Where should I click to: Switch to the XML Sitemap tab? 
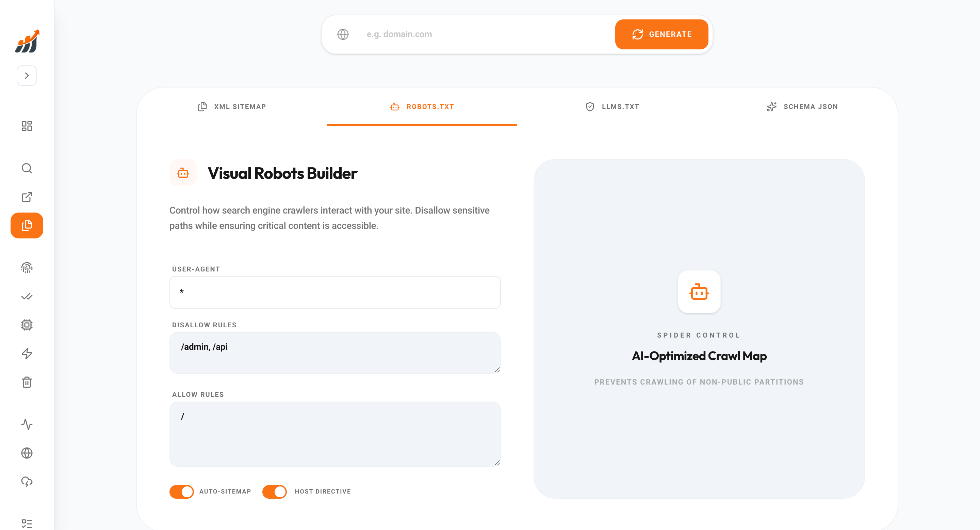pyautogui.click(x=232, y=107)
